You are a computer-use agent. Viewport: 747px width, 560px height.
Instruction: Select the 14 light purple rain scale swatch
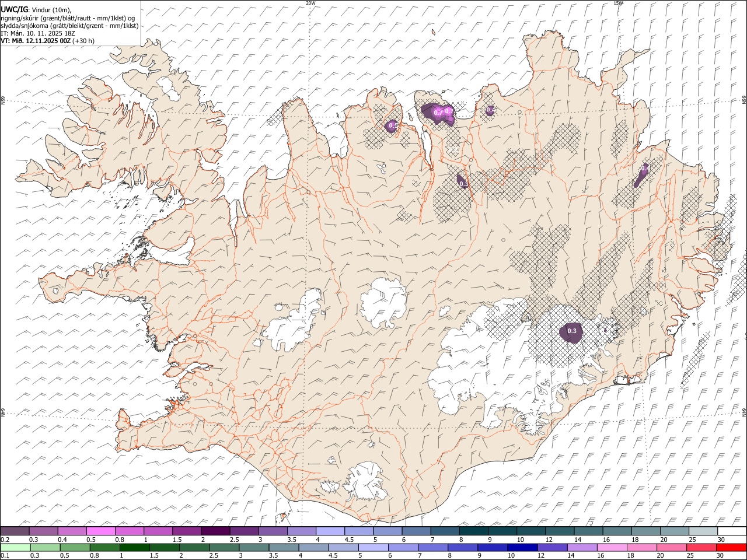coord(582,547)
